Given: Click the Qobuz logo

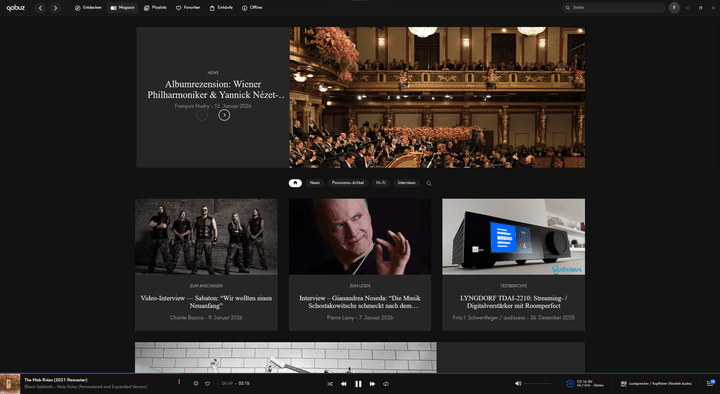Looking at the screenshot, I should (16, 8).
